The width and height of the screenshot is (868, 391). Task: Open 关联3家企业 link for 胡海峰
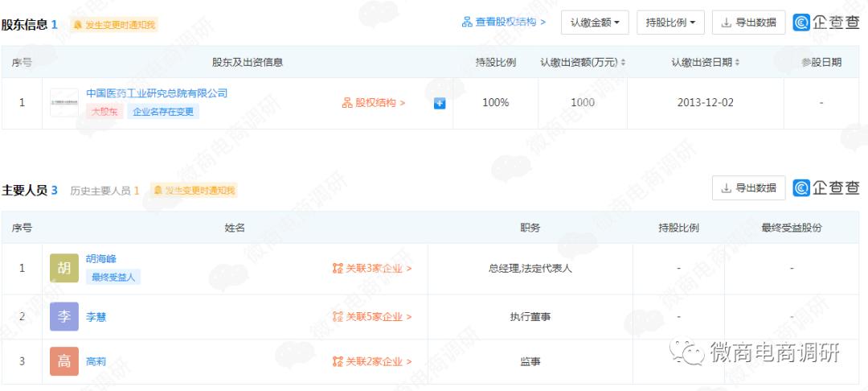(x=372, y=269)
